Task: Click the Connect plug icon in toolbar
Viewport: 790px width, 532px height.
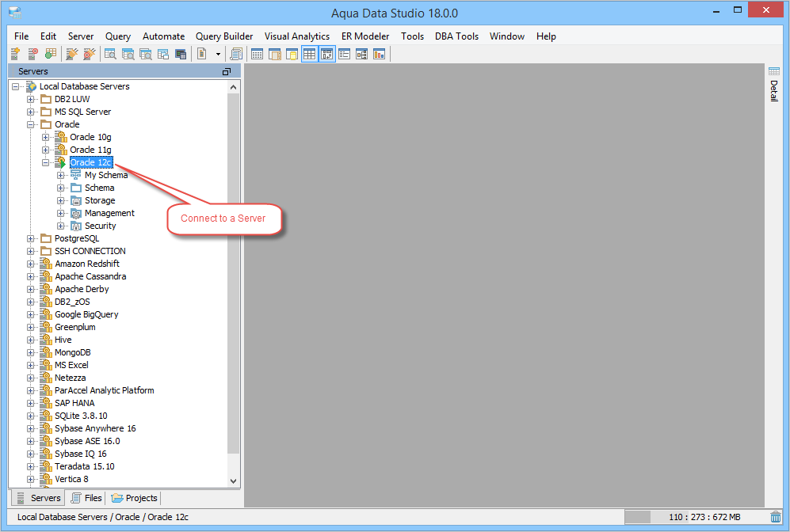Action: click(72, 54)
